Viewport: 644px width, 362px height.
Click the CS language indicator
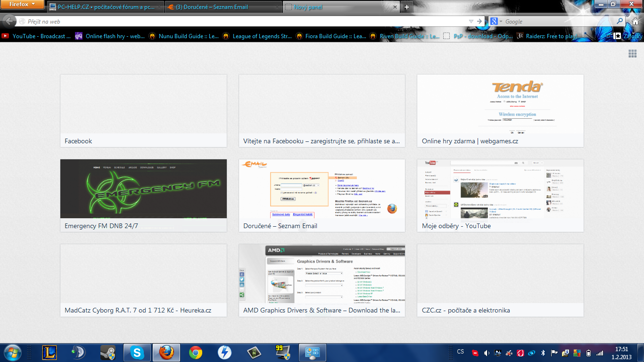click(461, 352)
